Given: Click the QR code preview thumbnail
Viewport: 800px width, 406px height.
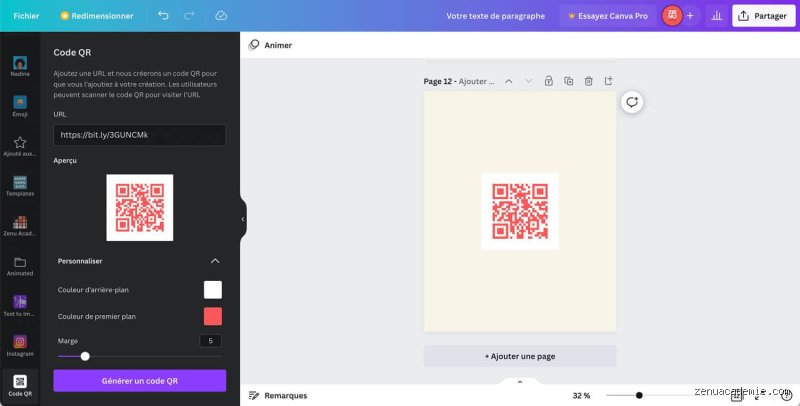Looking at the screenshot, I should [140, 208].
